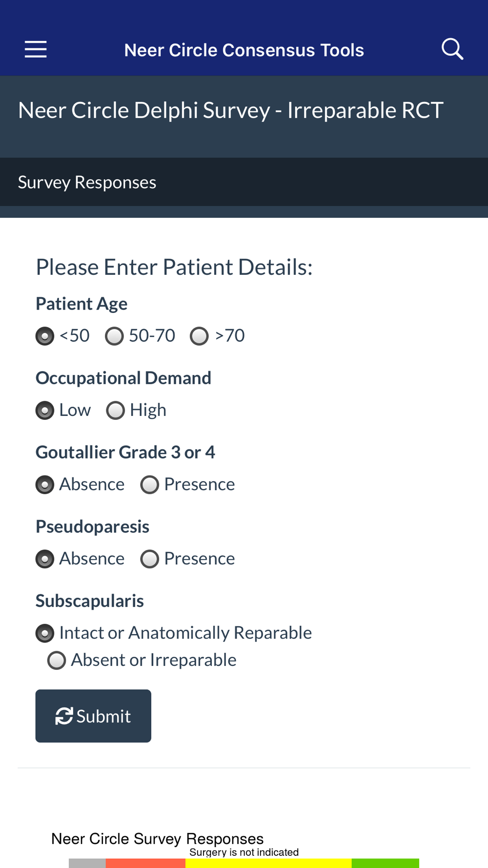Open the Survey Responses tab
Screen dimensions: 488x868
[87, 182]
